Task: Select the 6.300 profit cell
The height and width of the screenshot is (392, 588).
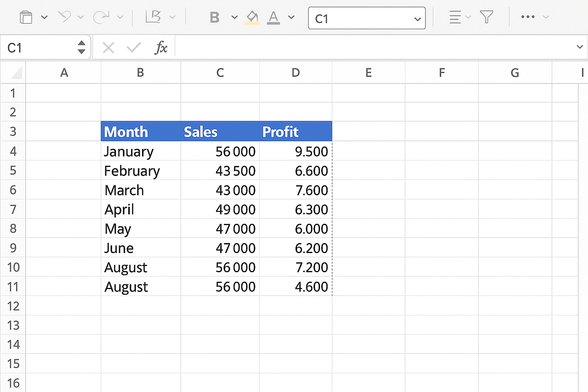Action: pyautogui.click(x=296, y=209)
